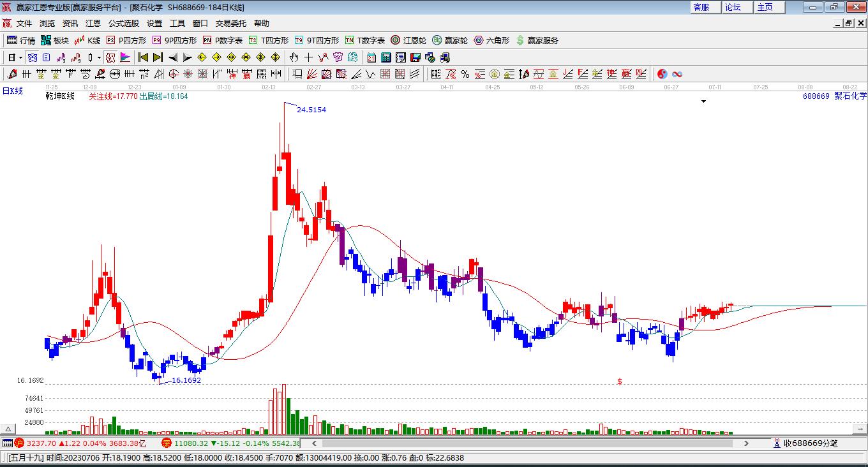
Task: Open the 交易委托 menu
Action: pyautogui.click(x=230, y=23)
